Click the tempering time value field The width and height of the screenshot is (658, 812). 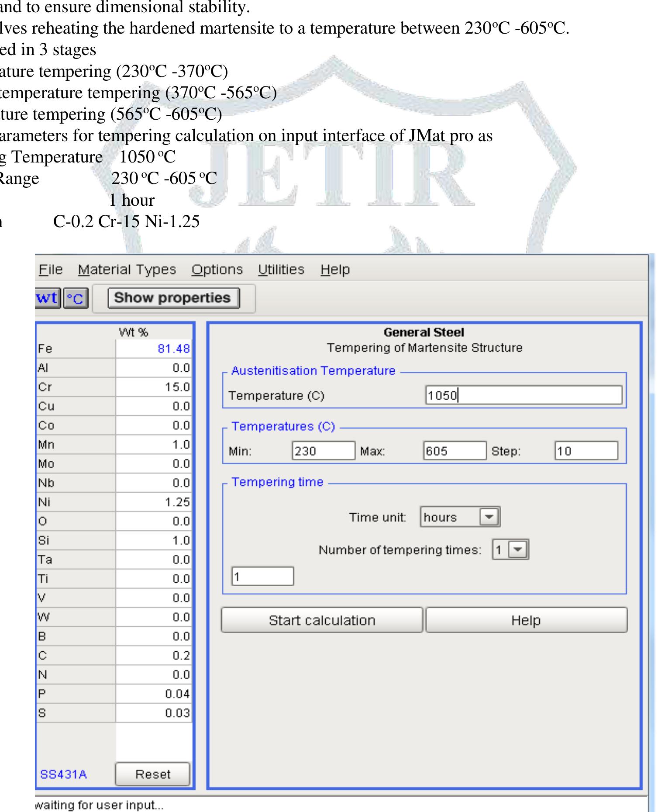tap(262, 577)
